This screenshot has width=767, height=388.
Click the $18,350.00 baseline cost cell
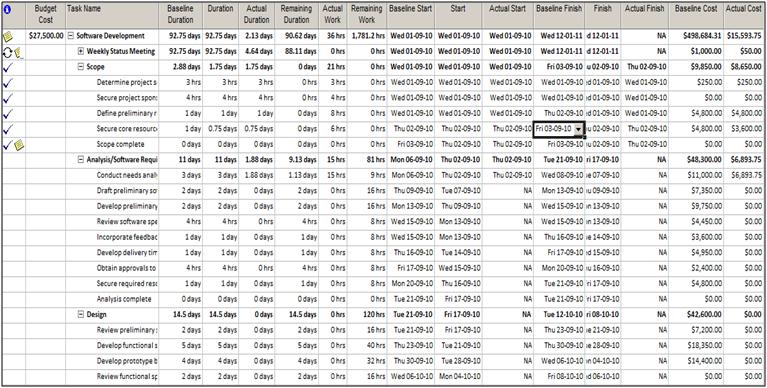click(x=696, y=345)
